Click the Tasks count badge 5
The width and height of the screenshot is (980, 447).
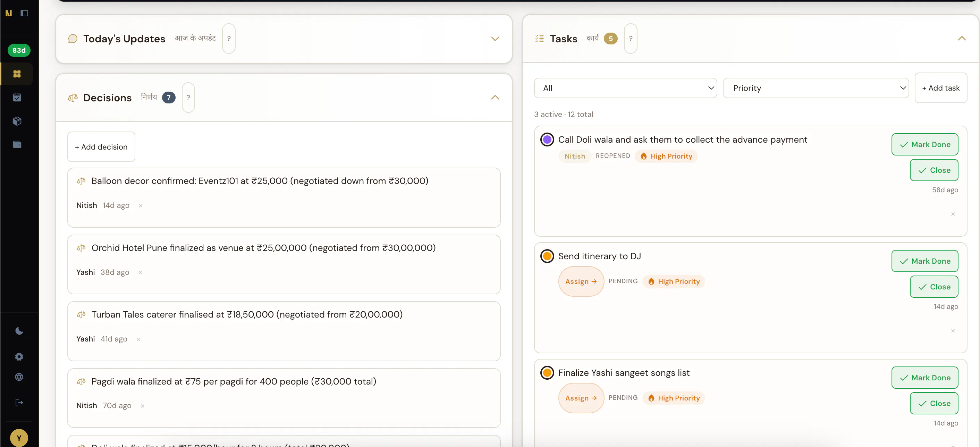pos(611,39)
